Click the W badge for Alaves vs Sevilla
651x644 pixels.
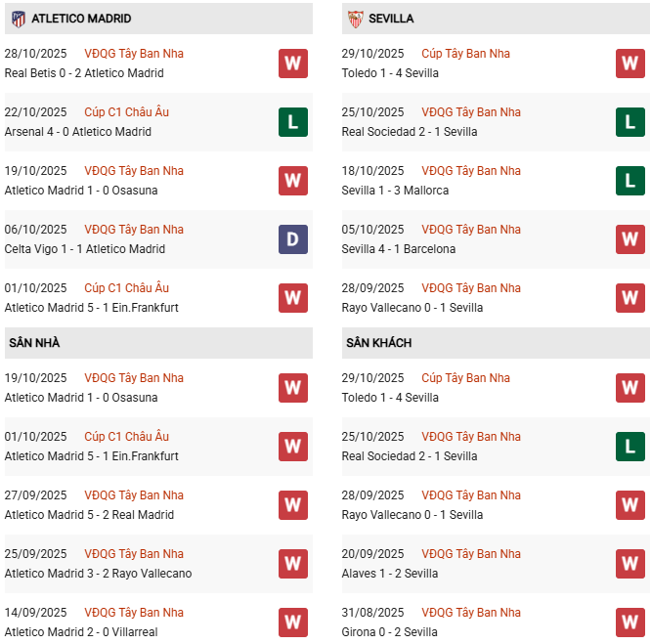click(629, 564)
